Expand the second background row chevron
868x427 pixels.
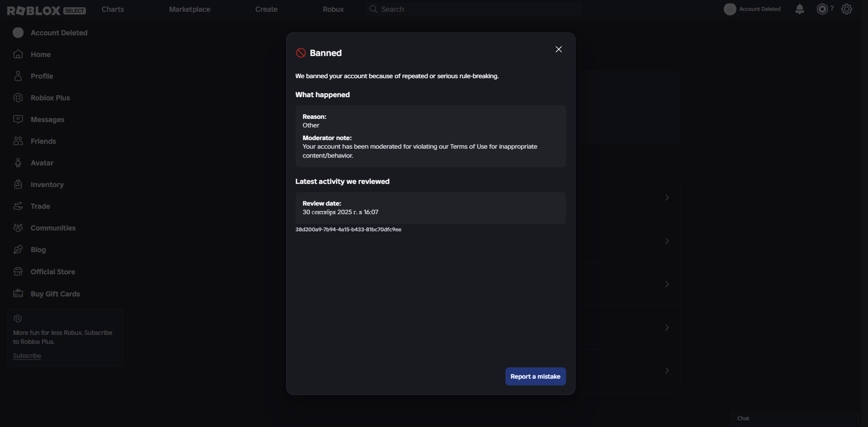[667, 241]
